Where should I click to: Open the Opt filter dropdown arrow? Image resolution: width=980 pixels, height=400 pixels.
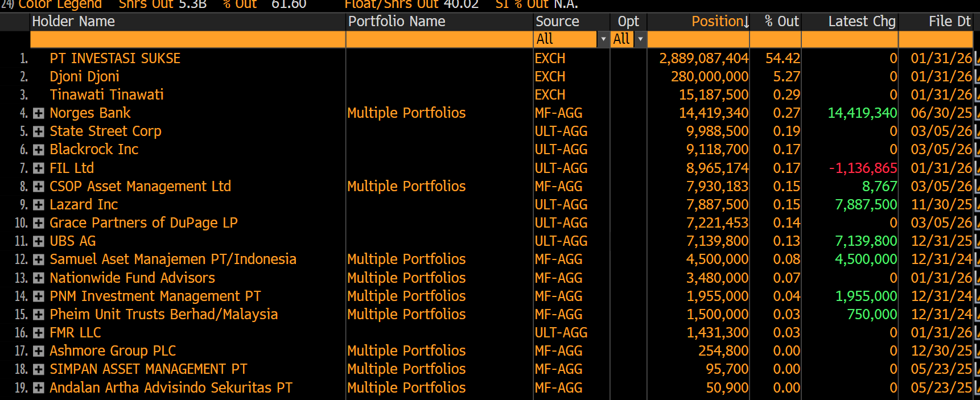pyautogui.click(x=640, y=39)
